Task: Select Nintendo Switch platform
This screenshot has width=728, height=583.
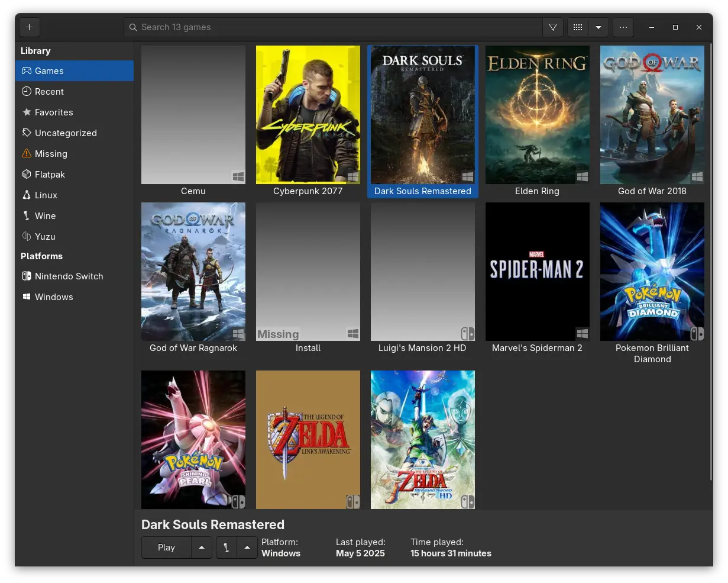Action: click(75, 276)
